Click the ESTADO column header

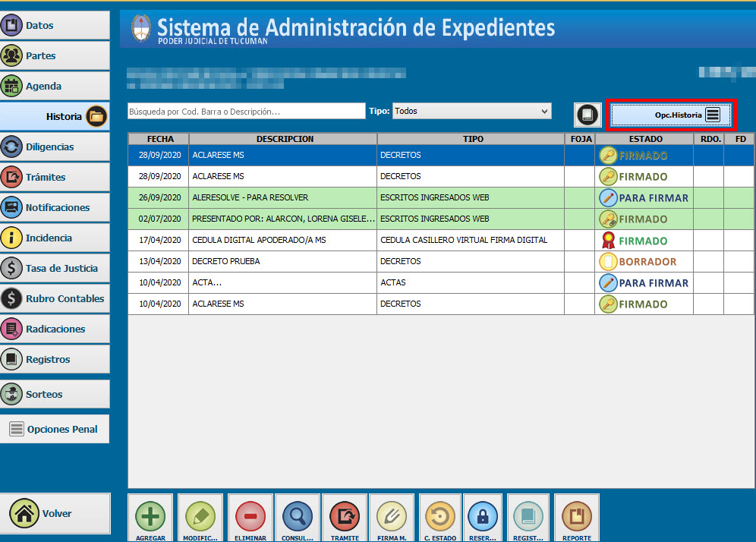tap(644, 139)
